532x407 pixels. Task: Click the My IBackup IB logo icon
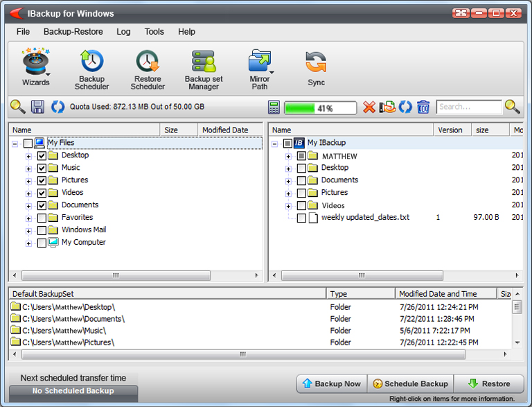click(299, 143)
